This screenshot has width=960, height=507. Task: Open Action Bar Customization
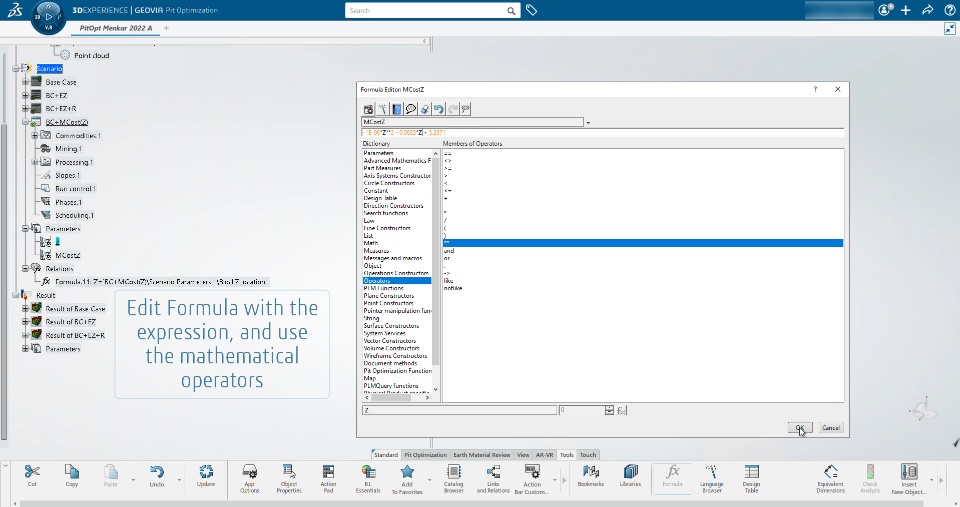(x=532, y=479)
